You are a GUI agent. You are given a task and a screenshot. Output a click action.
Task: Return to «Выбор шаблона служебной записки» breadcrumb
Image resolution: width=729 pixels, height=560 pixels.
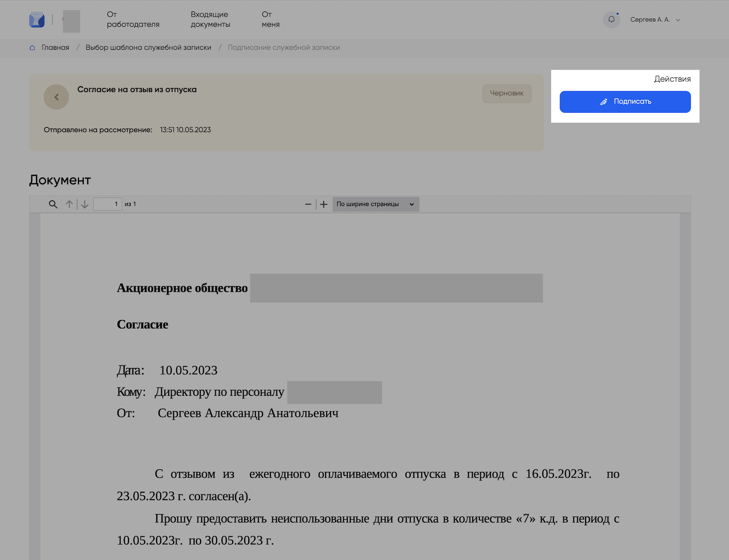pyautogui.click(x=148, y=48)
